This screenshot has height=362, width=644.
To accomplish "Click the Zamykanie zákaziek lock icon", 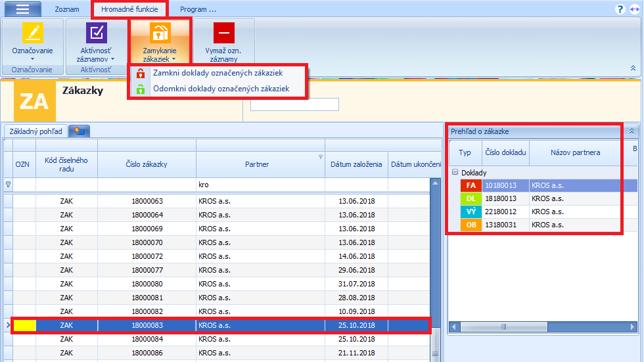I will pos(160,33).
